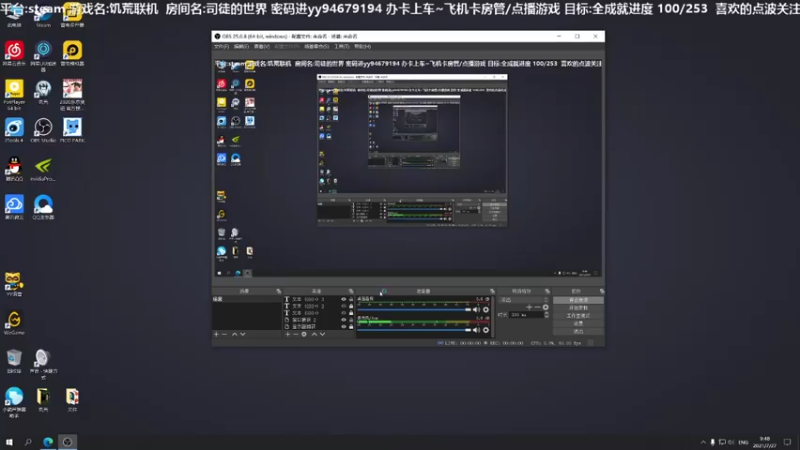Click 开始推流 start streaming button
The image size is (800, 450).
click(578, 300)
